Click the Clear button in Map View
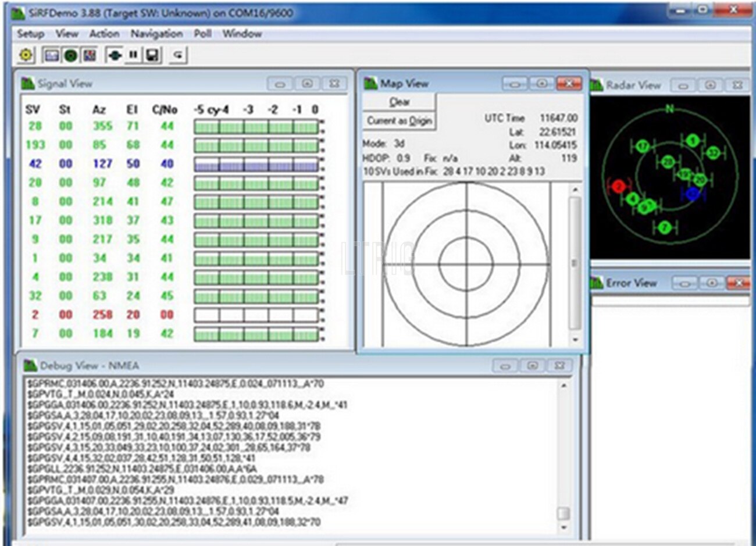The height and width of the screenshot is (546, 756). point(399,102)
